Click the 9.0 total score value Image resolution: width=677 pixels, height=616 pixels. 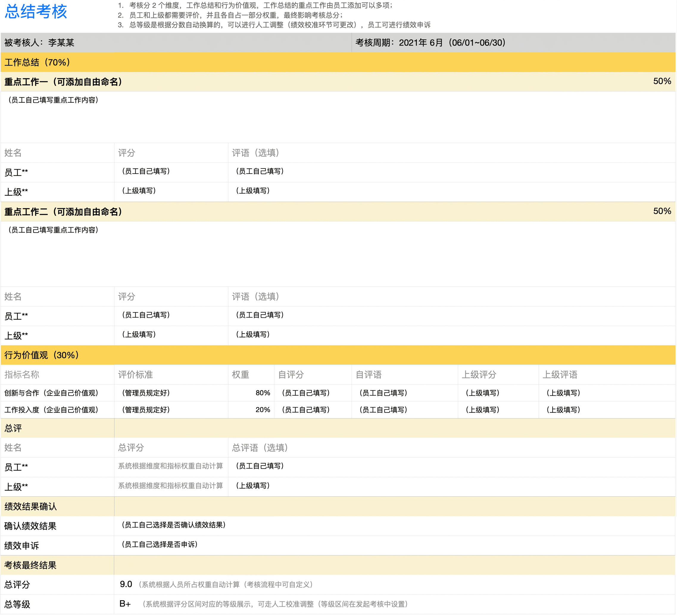[126, 584]
